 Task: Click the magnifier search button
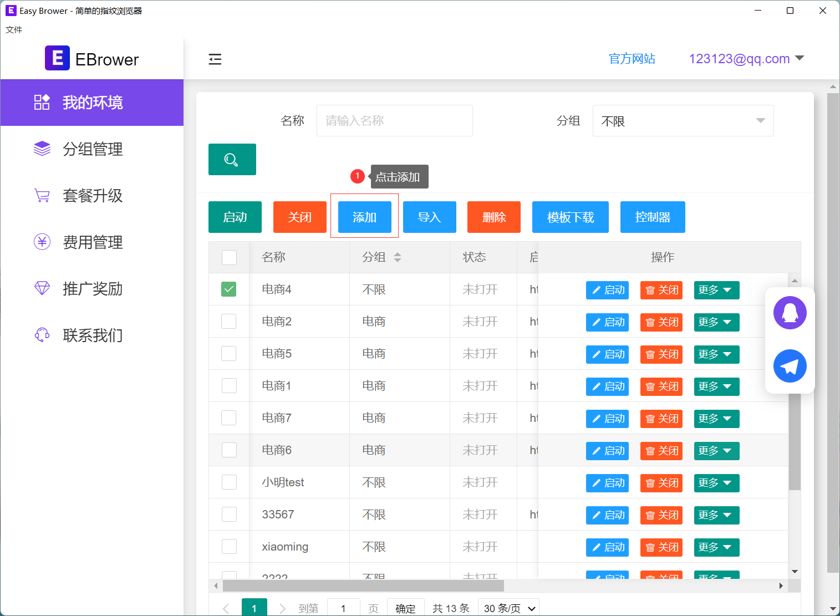pos(232,160)
